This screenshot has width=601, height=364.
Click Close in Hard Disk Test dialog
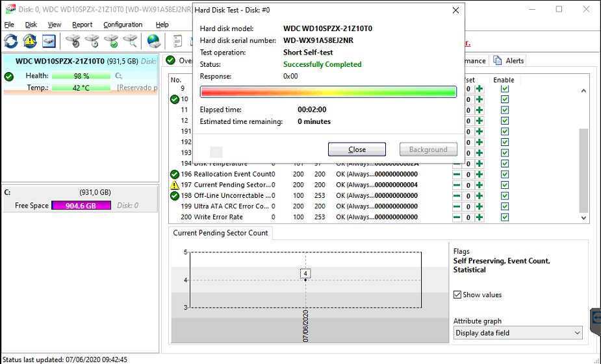357,150
